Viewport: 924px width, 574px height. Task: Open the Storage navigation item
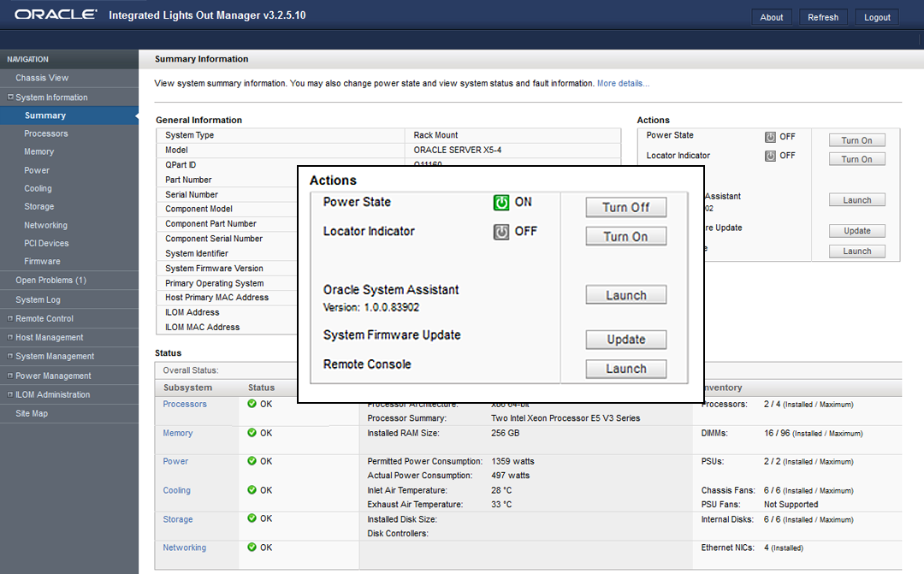(x=38, y=206)
